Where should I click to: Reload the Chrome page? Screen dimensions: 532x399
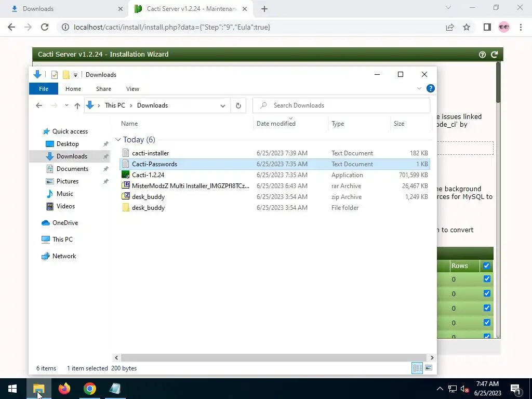click(x=45, y=27)
